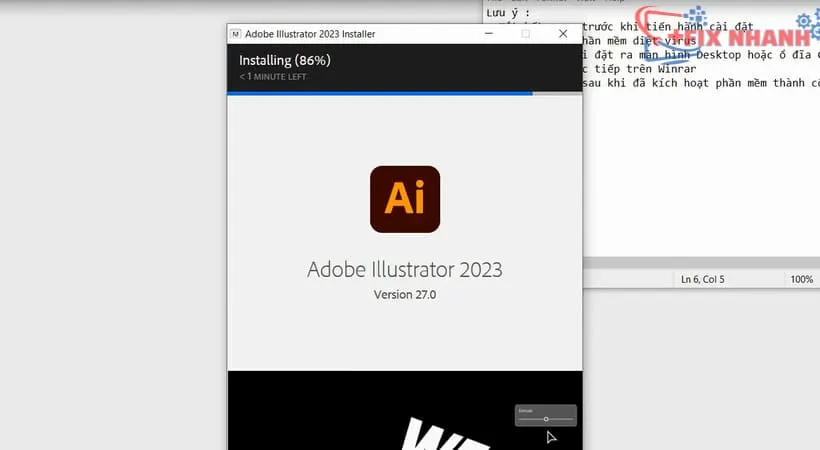The height and width of the screenshot is (450, 820).
Task: Click the small slider handle in the overlay widget
Action: (x=546, y=419)
